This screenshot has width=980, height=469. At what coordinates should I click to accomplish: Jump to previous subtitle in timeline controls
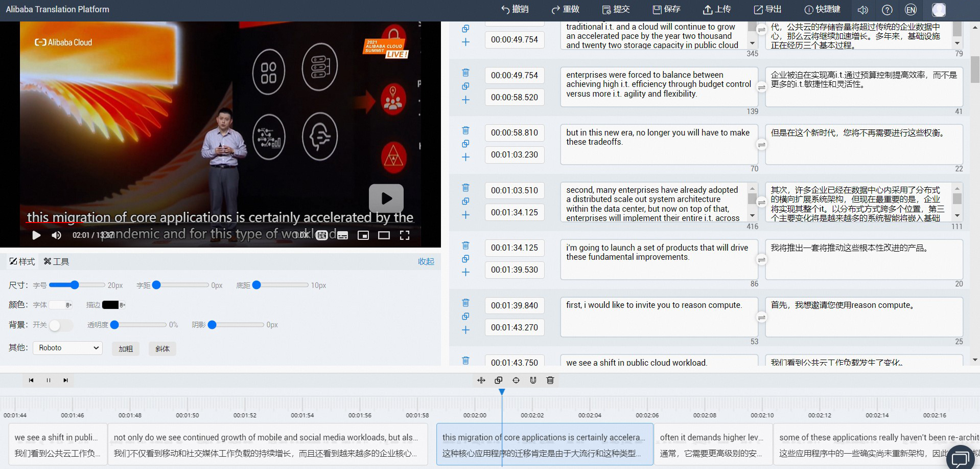click(x=31, y=380)
